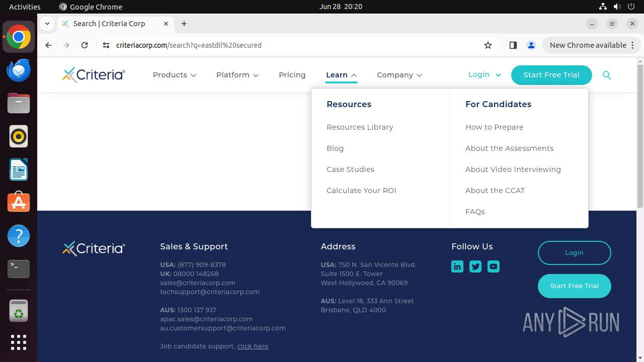Open a new browser tab

point(184,24)
